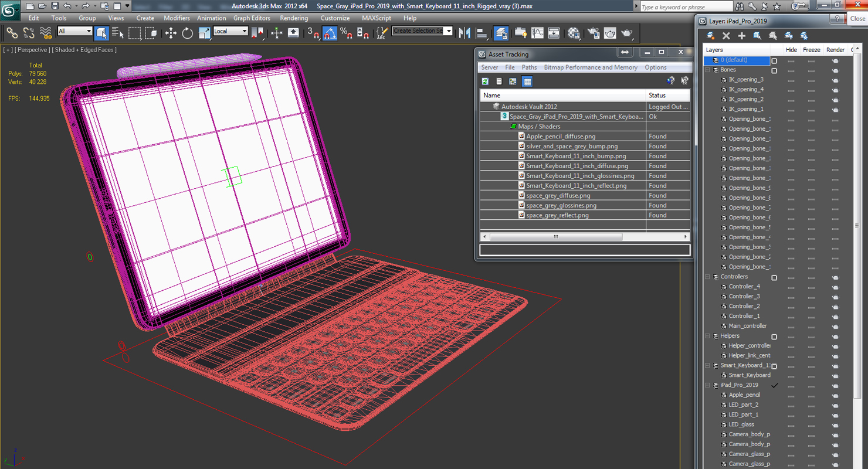868x469 pixels.
Task: Select the Apple_pencil_diffuse.png asset row
Action: coord(585,137)
